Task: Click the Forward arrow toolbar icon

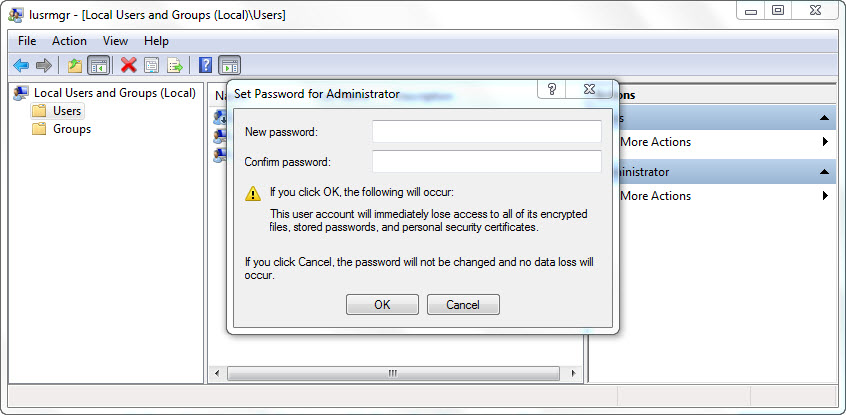Action: click(x=43, y=65)
